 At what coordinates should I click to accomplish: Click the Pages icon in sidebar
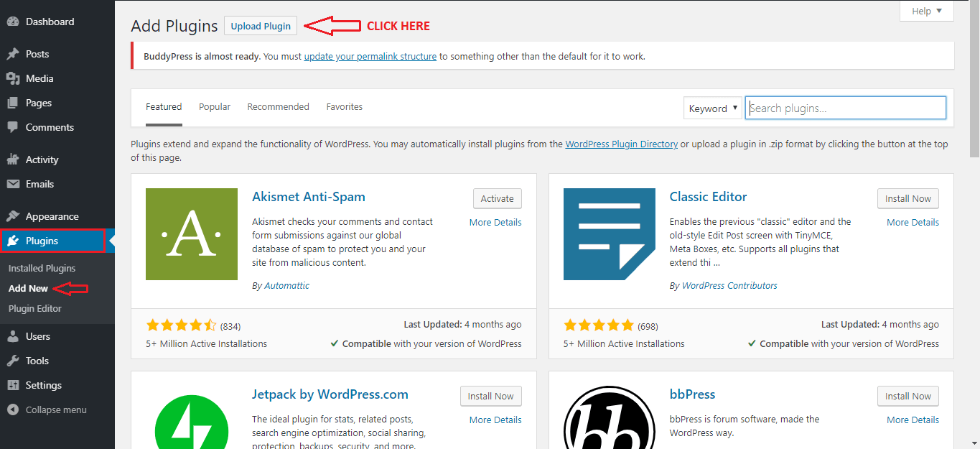13,103
